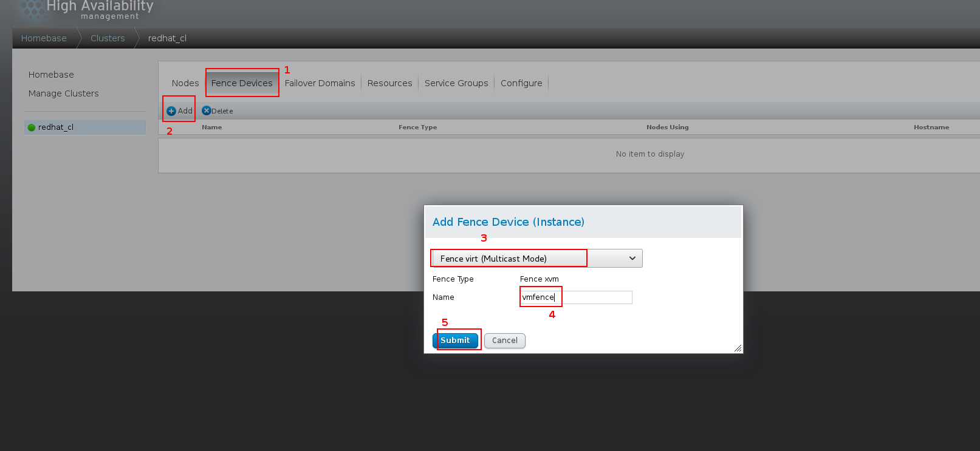Open Homebase in the left sidebar
The width and height of the screenshot is (980, 451).
pos(51,75)
